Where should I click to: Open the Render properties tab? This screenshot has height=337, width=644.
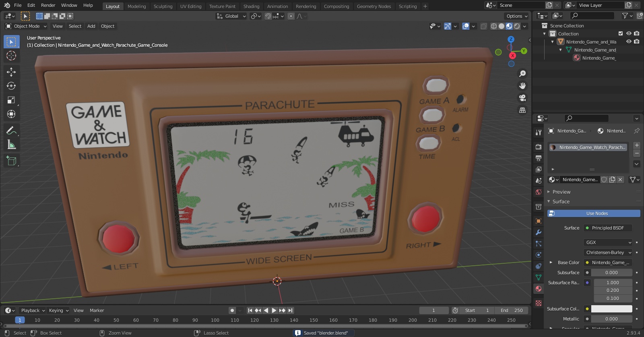coord(539,147)
